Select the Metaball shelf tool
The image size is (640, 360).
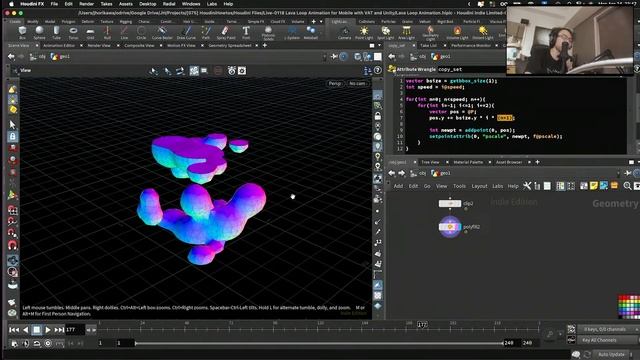[311, 32]
